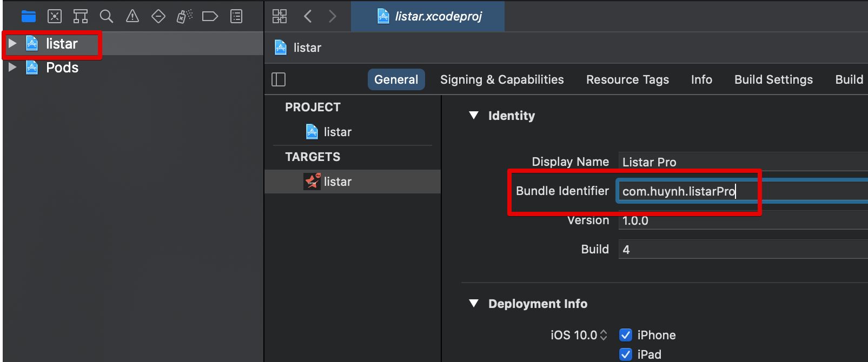Select the listar target in TARGETS
Viewport: 868px width, 362px height.
pyautogui.click(x=353, y=182)
